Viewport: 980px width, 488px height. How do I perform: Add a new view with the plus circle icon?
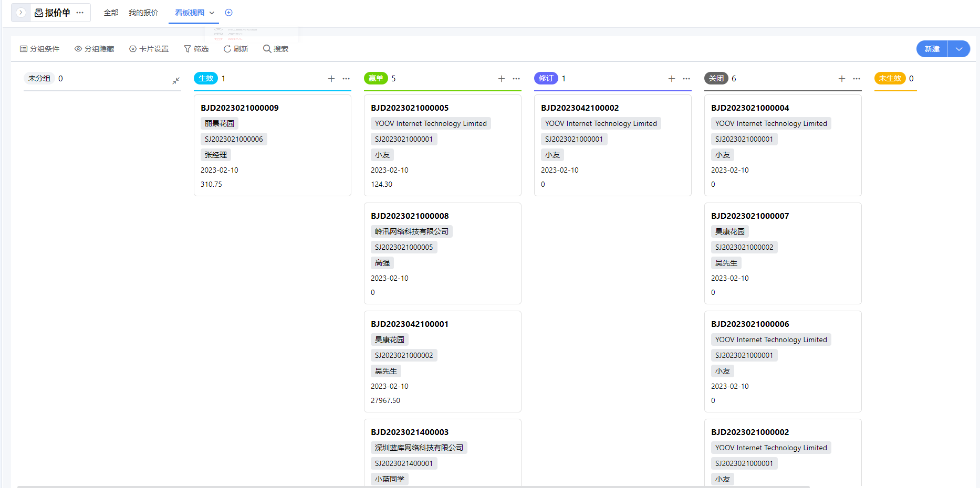coord(228,13)
